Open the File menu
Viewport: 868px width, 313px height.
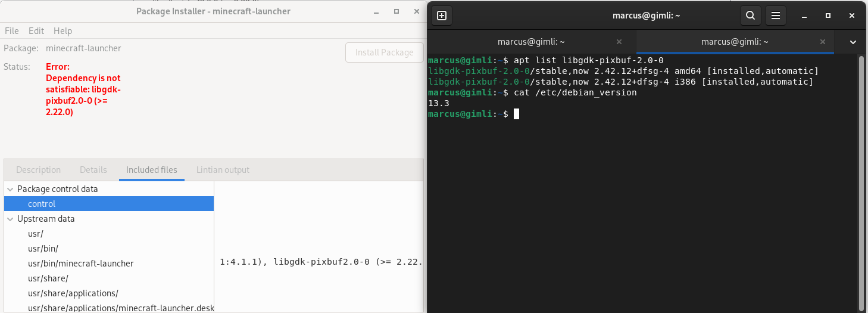pos(11,31)
